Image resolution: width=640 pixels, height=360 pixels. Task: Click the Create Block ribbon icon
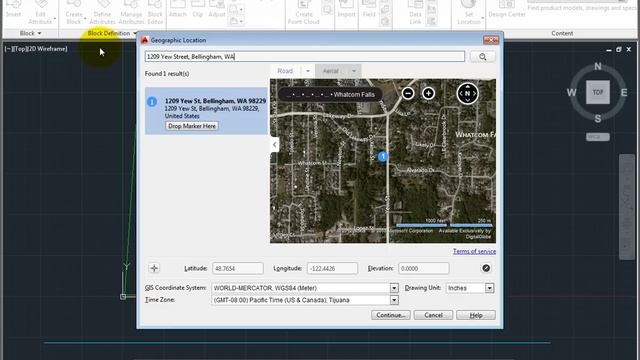click(x=74, y=12)
